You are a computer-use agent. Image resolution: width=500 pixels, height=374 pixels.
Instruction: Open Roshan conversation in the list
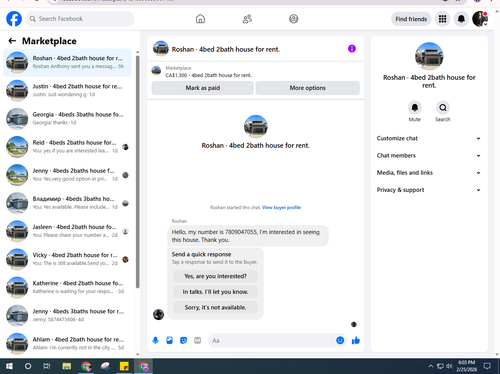tap(68, 62)
